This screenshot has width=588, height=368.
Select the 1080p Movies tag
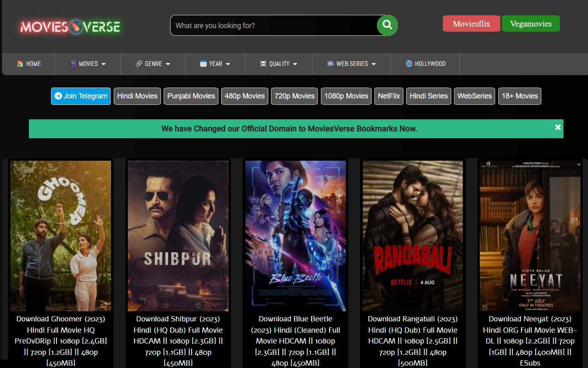pos(346,96)
